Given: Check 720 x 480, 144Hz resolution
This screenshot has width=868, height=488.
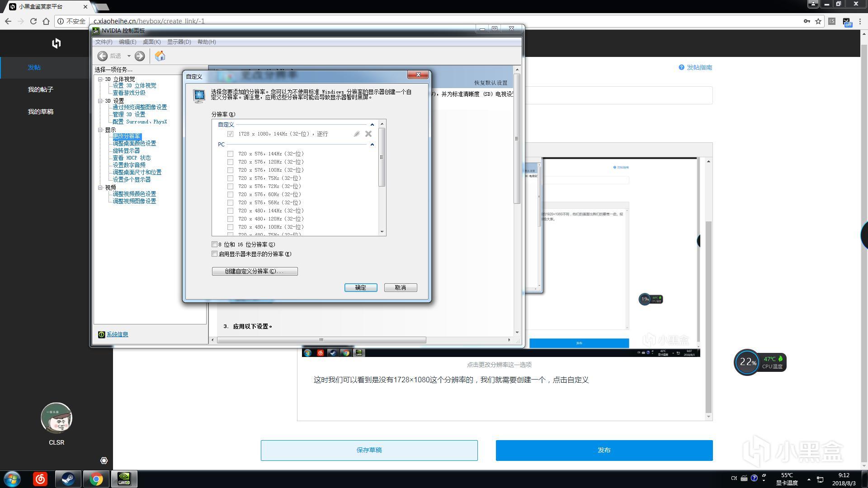Looking at the screenshot, I should [231, 211].
